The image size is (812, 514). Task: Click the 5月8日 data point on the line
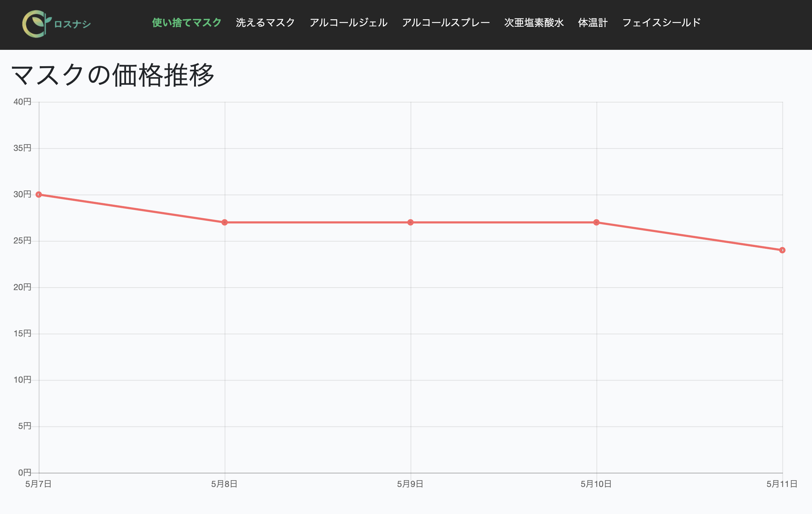tap(225, 222)
